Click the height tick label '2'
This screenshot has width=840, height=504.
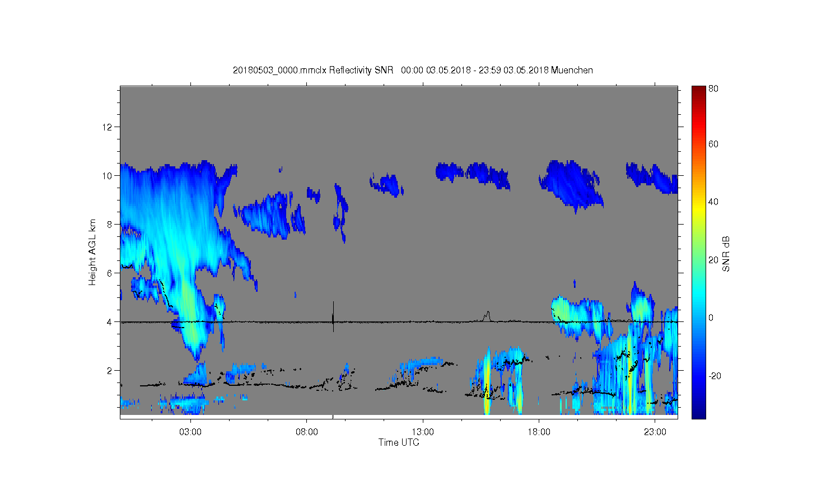coord(109,371)
